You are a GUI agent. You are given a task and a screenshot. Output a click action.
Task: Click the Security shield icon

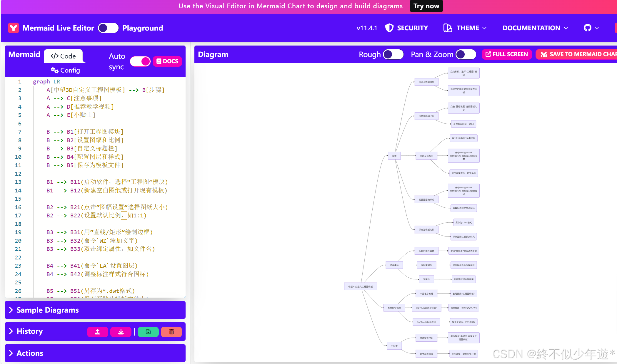(x=389, y=28)
